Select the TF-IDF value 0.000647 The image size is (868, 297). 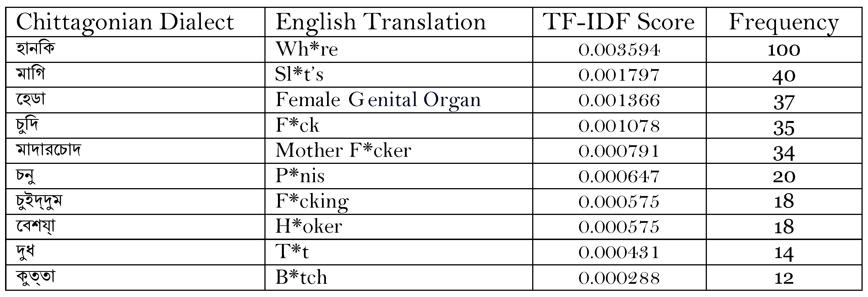coord(619,177)
